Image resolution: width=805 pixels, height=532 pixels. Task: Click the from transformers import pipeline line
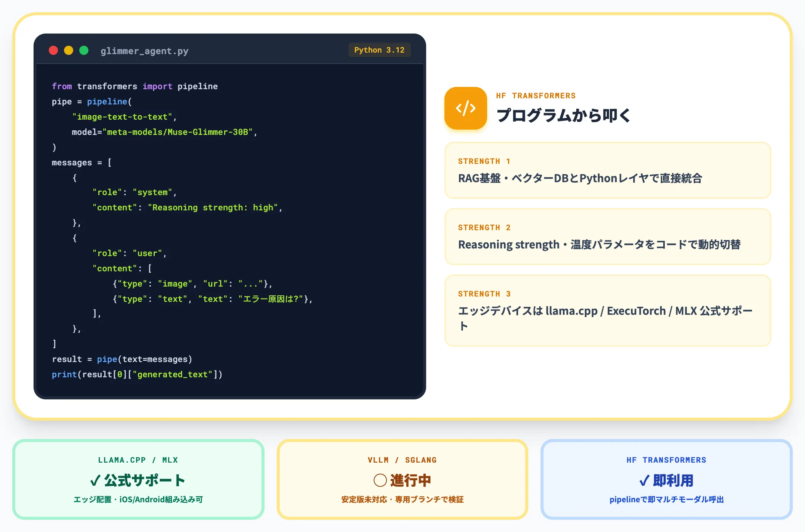135,87
